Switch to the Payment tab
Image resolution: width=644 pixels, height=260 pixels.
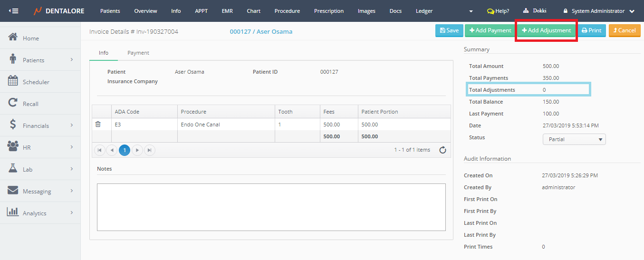click(138, 53)
